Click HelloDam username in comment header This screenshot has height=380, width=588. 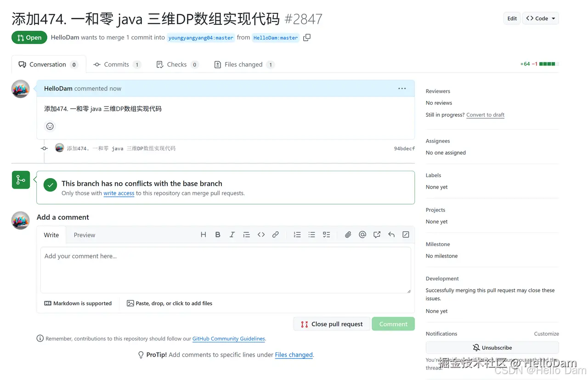click(x=58, y=89)
